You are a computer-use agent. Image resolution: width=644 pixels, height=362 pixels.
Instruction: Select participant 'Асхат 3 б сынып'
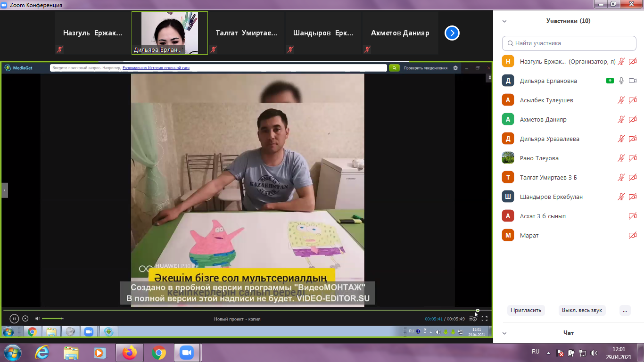pos(570,216)
